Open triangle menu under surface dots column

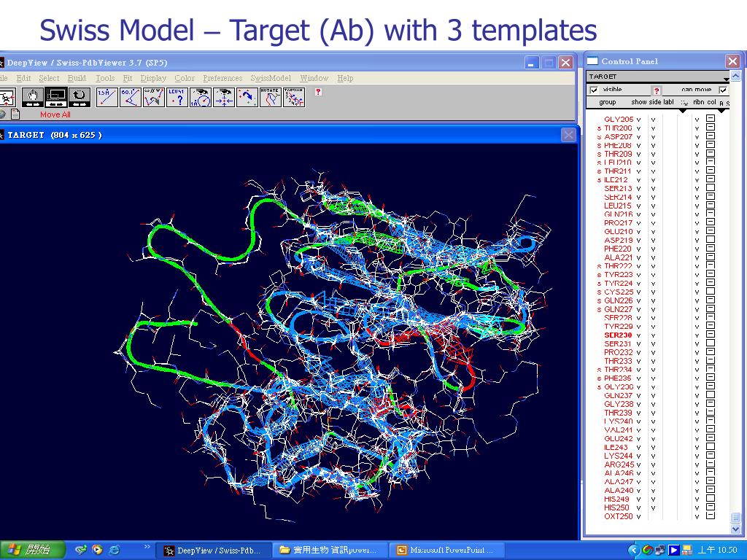point(683,111)
